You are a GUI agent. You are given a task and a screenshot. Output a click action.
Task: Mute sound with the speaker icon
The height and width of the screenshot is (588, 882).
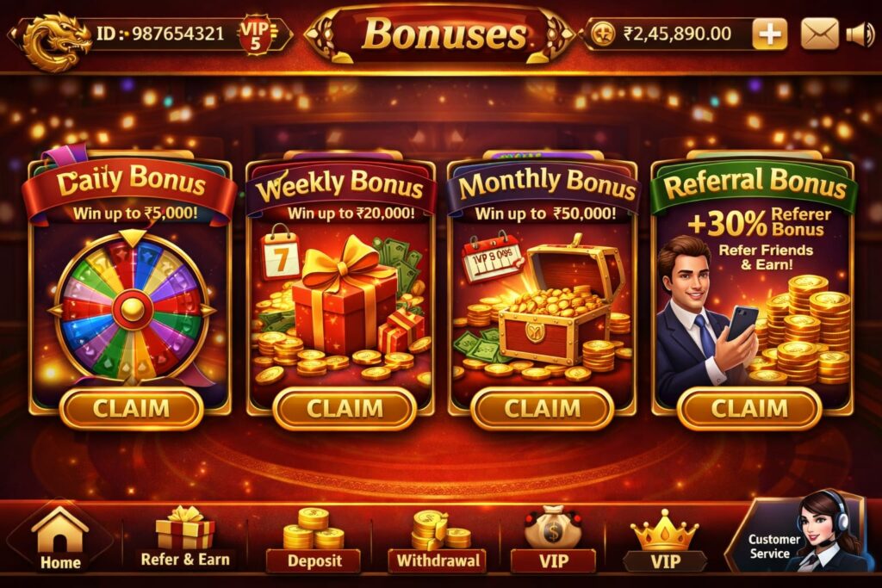click(x=860, y=34)
